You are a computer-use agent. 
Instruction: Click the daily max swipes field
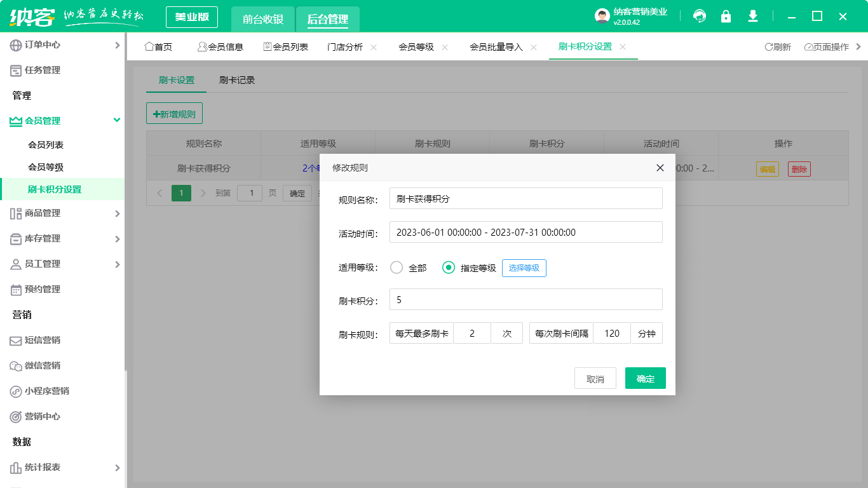[472, 333]
